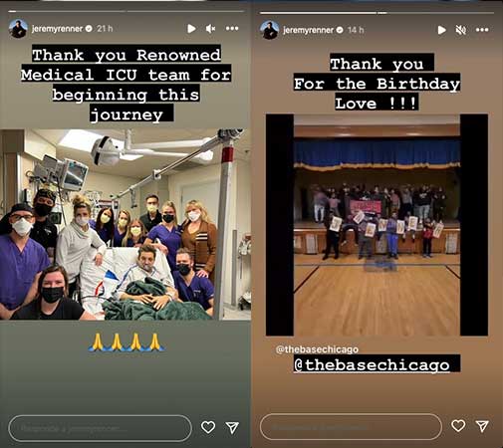Focus the reply box on the right story
This screenshot has width=503, height=448.
click(351, 426)
